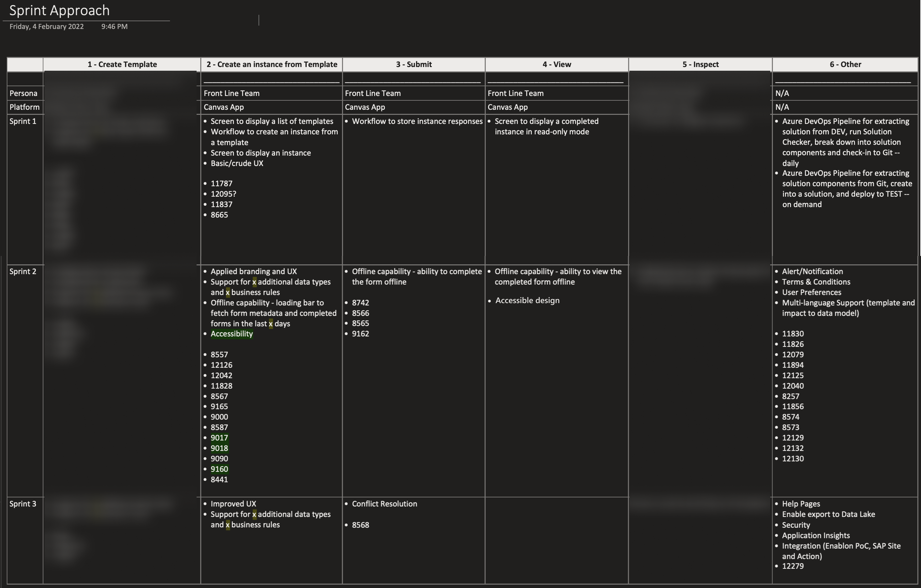This screenshot has height=588, width=921.
Task: Click the '4 - View' column header
Action: tap(556, 64)
